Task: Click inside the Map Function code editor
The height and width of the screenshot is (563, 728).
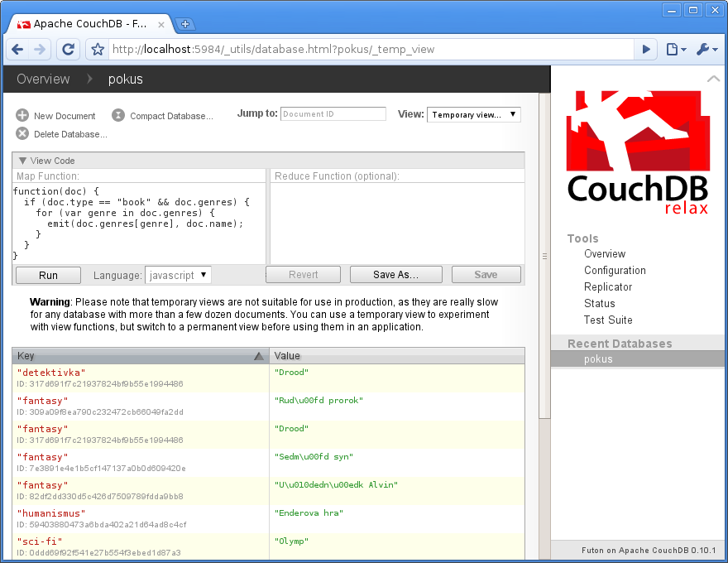Action: tap(139, 224)
